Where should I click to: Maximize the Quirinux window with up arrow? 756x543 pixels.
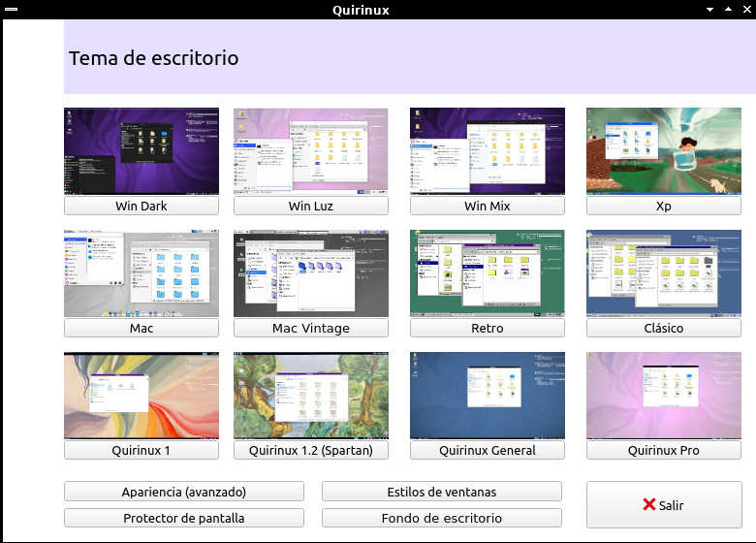point(728,9)
